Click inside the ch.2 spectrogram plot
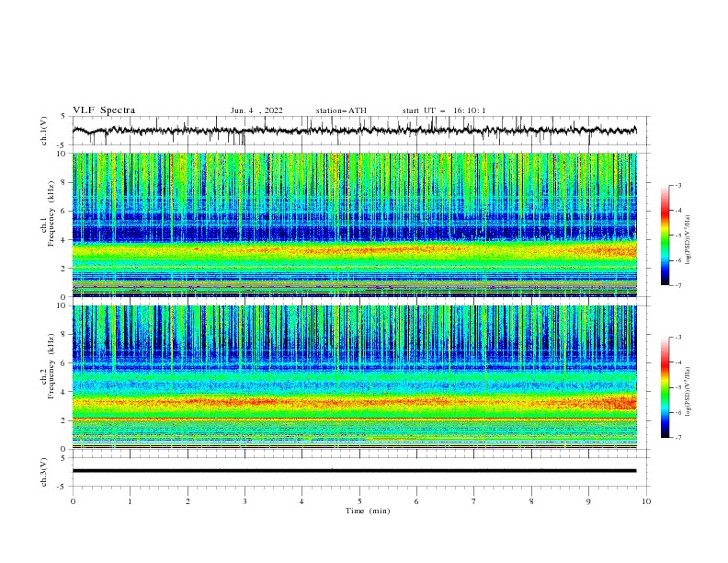 coord(355,377)
